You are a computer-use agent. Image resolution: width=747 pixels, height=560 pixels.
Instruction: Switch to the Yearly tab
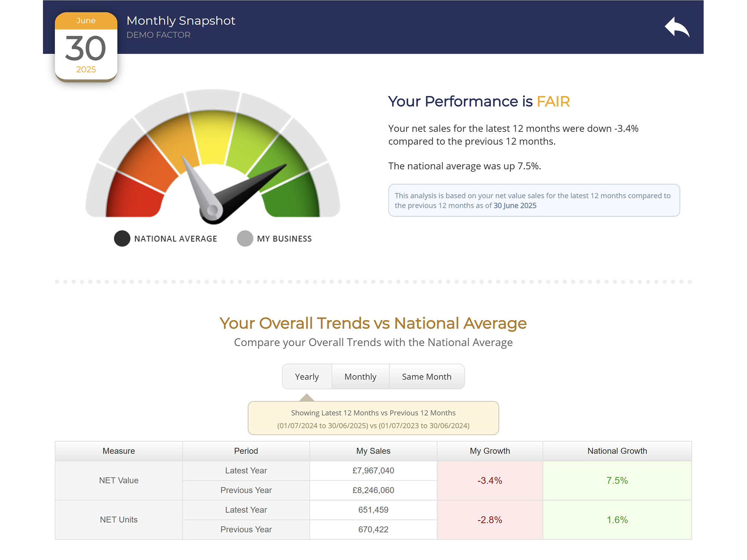(x=307, y=377)
